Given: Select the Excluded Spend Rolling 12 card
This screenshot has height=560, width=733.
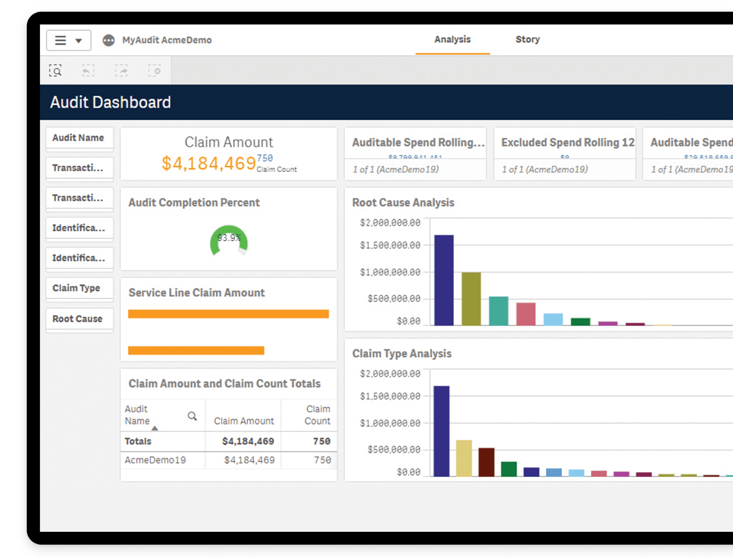Looking at the screenshot, I should (565, 153).
